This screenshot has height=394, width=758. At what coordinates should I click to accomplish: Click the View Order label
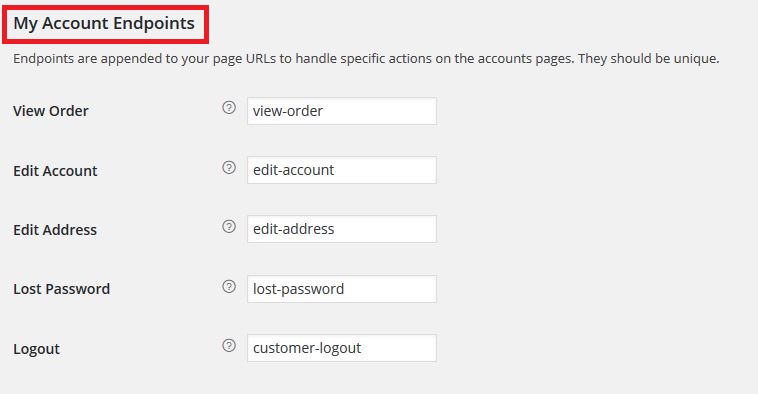[x=51, y=111]
